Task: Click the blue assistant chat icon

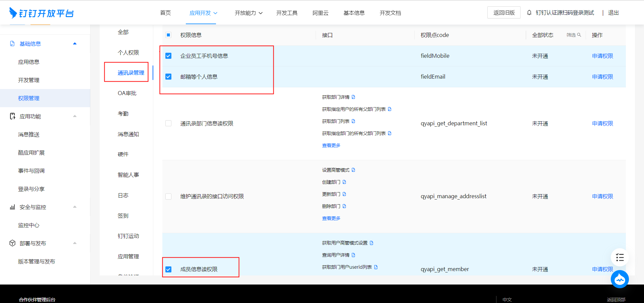Action: click(620, 279)
